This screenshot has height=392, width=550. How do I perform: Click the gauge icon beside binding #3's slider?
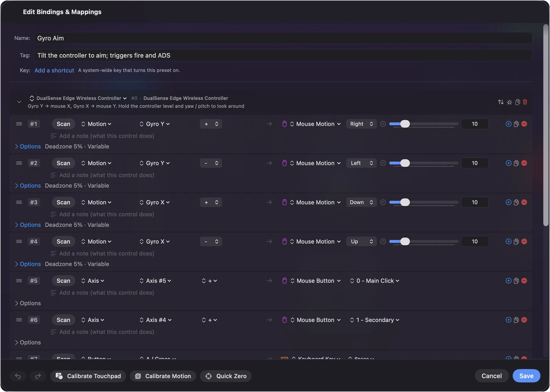coord(383,203)
